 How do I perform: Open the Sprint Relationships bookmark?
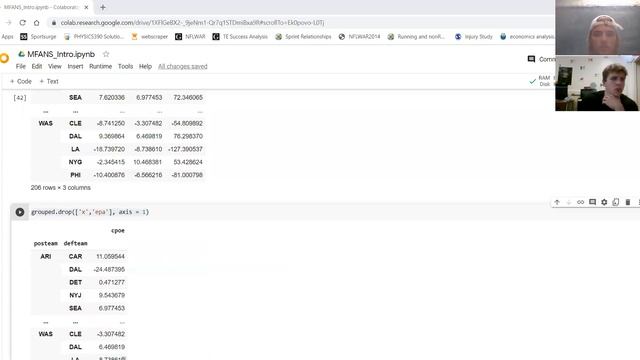click(x=303, y=37)
